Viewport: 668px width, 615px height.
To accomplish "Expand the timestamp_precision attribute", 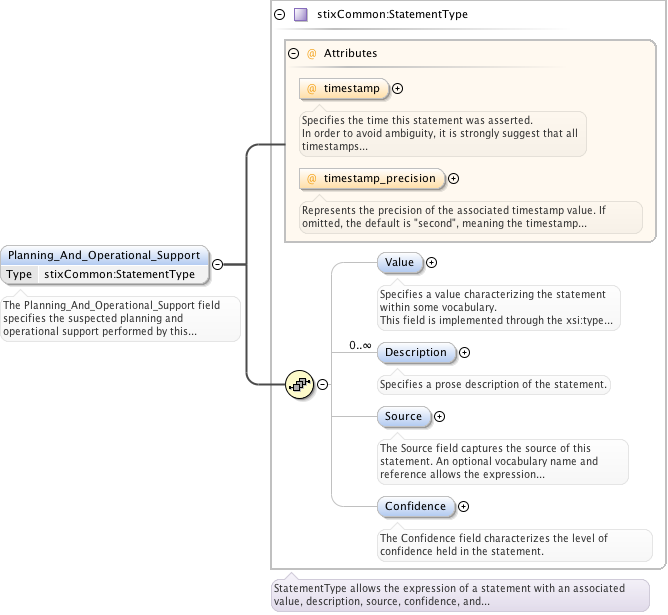I will coord(453,179).
